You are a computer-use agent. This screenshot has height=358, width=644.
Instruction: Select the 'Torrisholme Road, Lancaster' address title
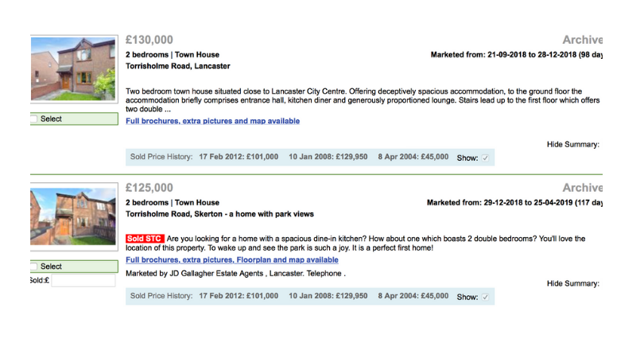pos(178,66)
